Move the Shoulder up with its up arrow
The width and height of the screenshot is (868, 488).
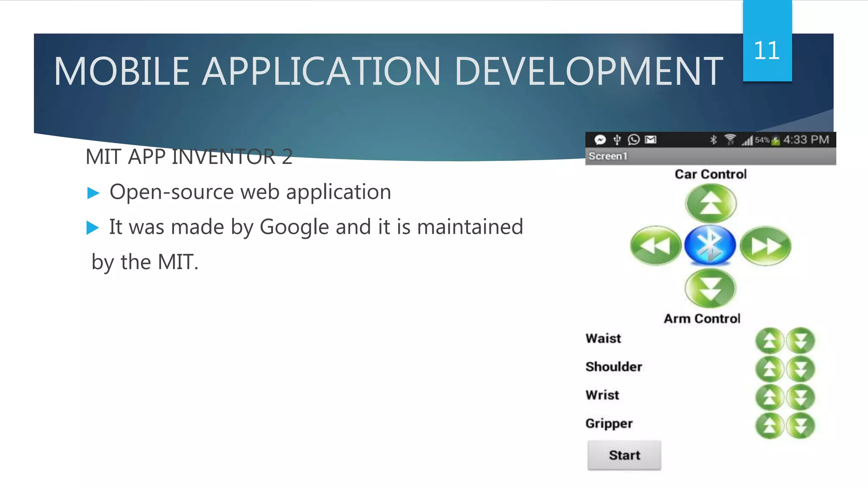point(770,369)
